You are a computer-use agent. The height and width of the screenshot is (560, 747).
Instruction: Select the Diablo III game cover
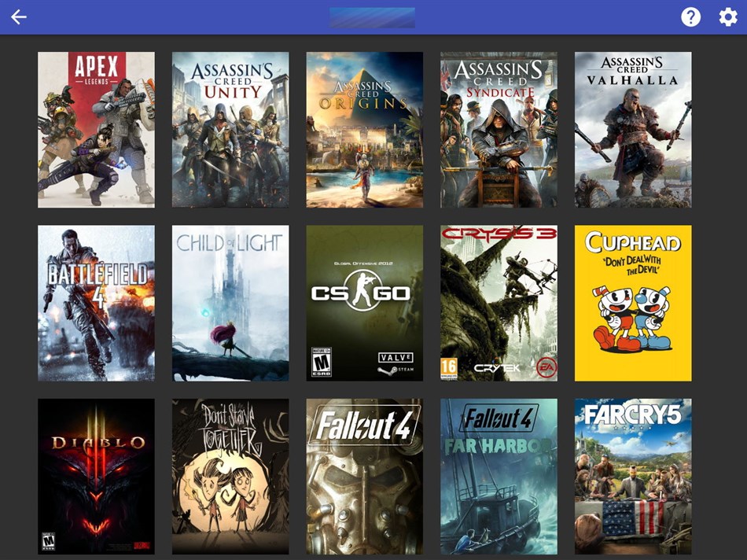click(96, 477)
